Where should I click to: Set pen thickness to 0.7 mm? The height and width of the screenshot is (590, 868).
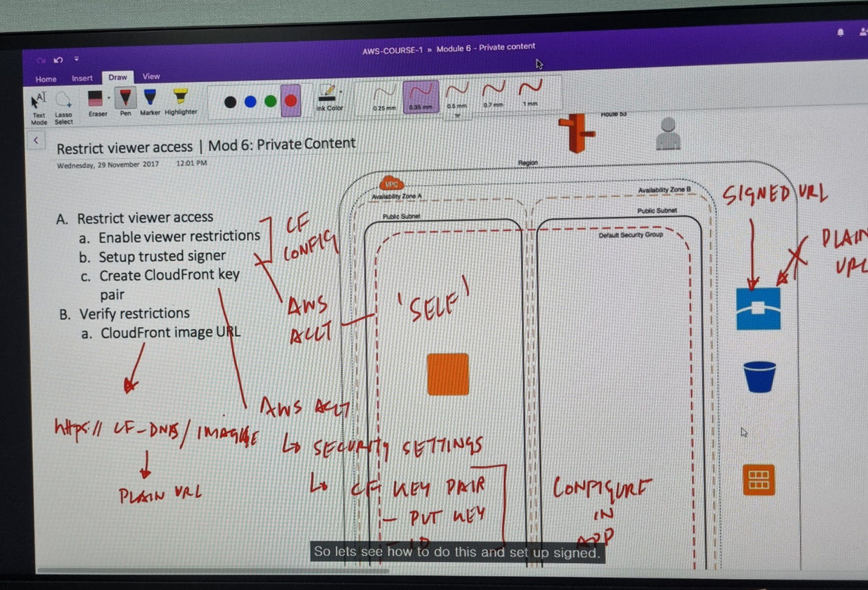(x=493, y=94)
